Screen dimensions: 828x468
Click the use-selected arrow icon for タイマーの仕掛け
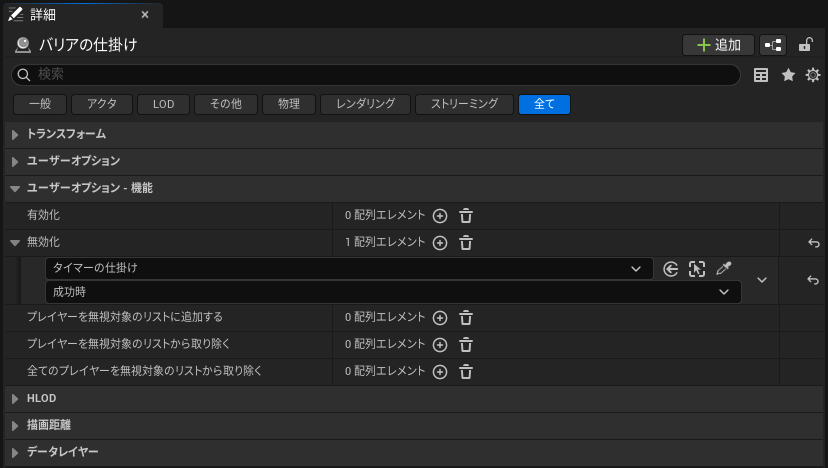point(670,269)
